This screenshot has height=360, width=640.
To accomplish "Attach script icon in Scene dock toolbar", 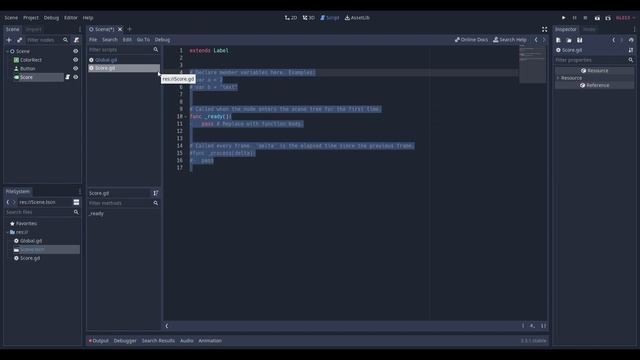I will [76, 40].
